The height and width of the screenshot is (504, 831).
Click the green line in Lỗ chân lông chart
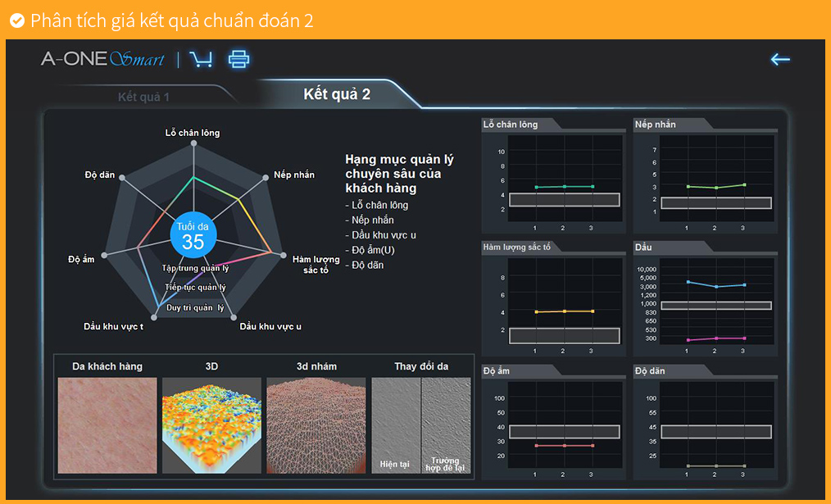[565, 187]
